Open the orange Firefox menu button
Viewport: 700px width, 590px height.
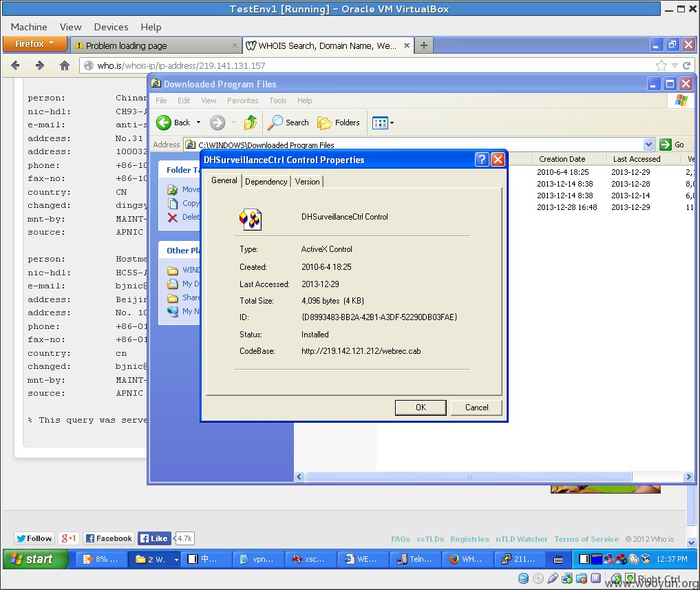[x=34, y=44]
